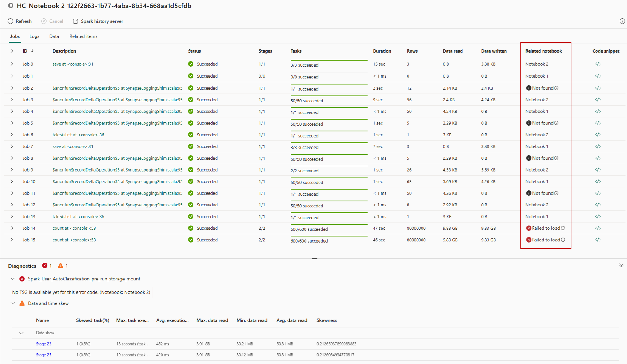Open code snippet icon for Job 0

pos(598,64)
